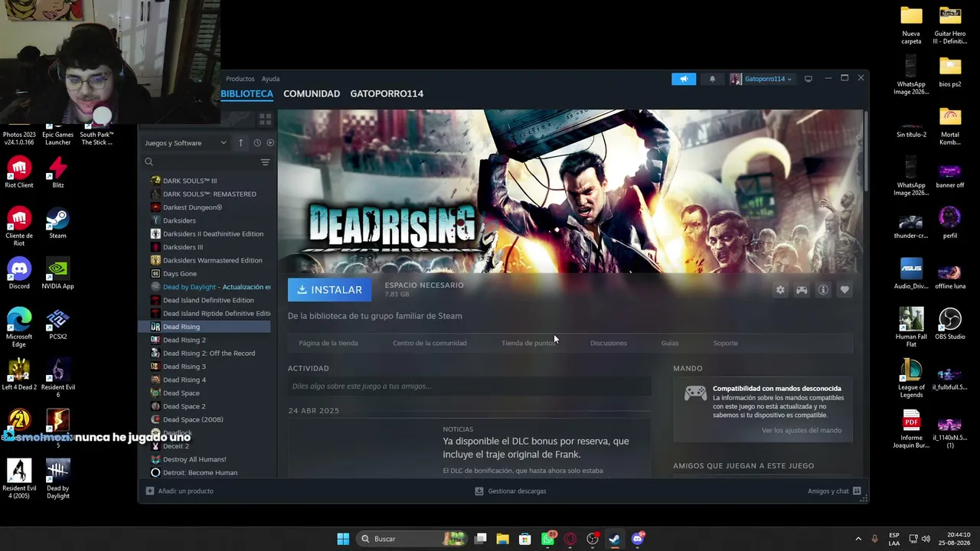Show Dead Rising game info icon
Screen dimensions: 980x551
[x=823, y=290]
